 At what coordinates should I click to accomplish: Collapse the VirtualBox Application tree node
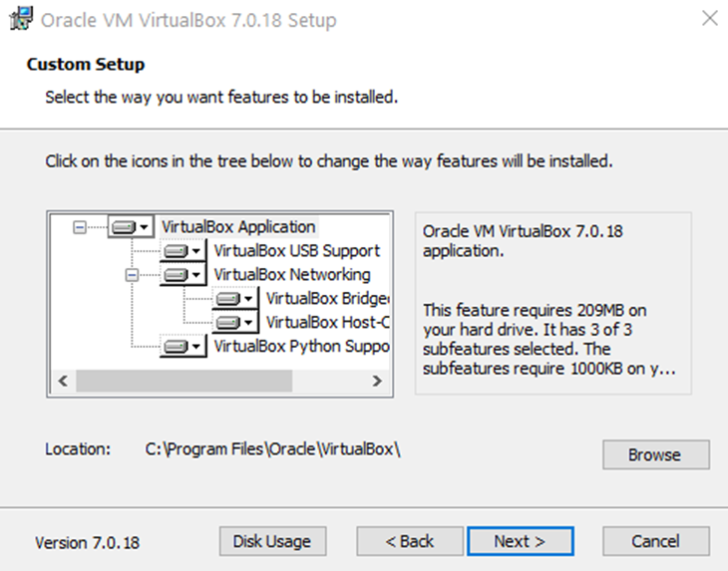[x=80, y=227]
